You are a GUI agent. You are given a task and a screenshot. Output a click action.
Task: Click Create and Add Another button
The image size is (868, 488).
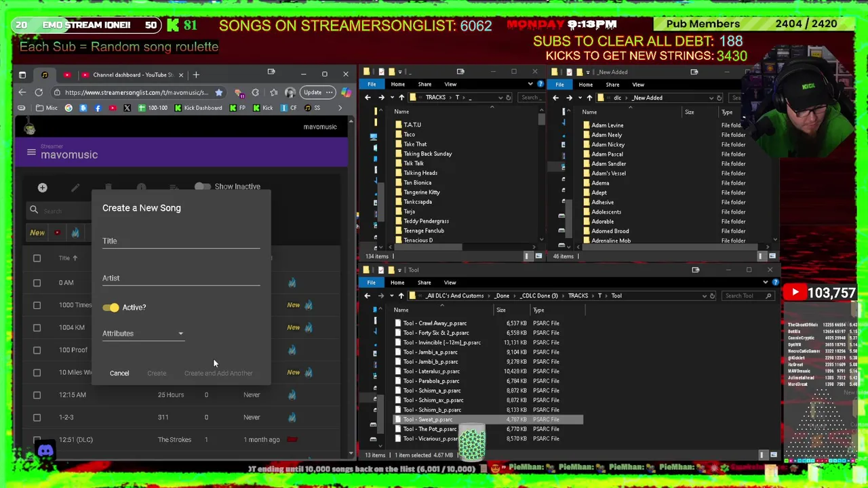click(x=218, y=373)
